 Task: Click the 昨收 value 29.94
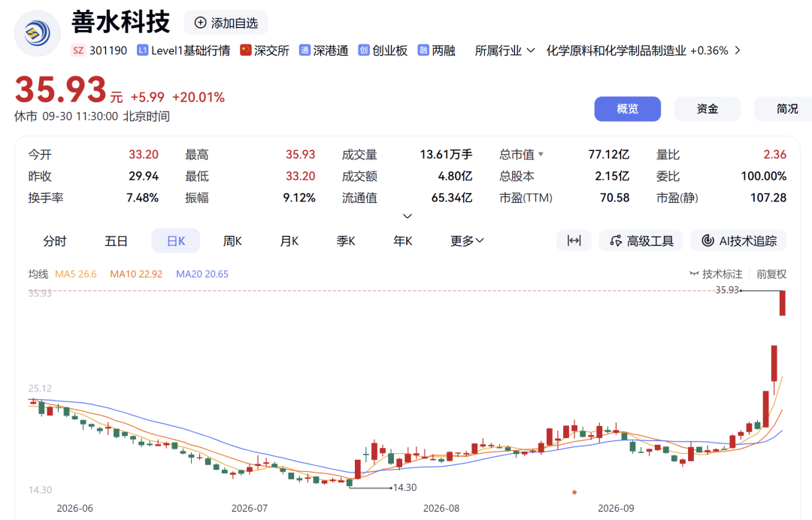pos(144,176)
